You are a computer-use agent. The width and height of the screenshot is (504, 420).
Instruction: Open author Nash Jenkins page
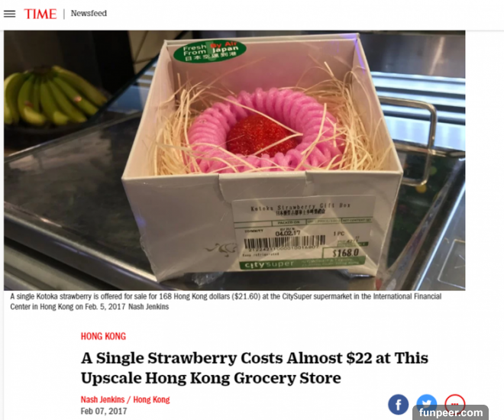pyautogui.click(x=102, y=399)
